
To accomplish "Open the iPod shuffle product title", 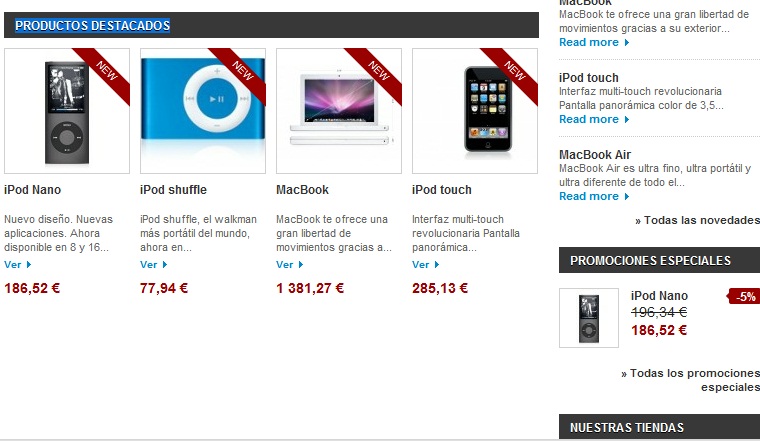I will [x=173, y=189].
